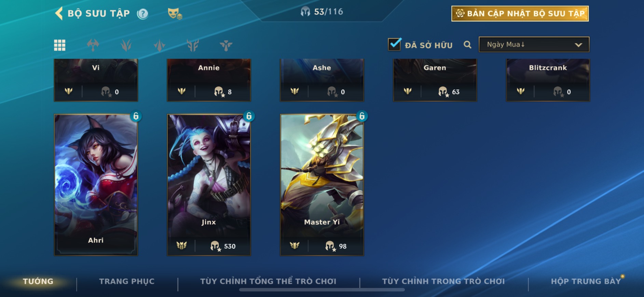The width and height of the screenshot is (644, 297).
Task: Filter champions by the fifth role icon
Action: pyautogui.click(x=226, y=45)
